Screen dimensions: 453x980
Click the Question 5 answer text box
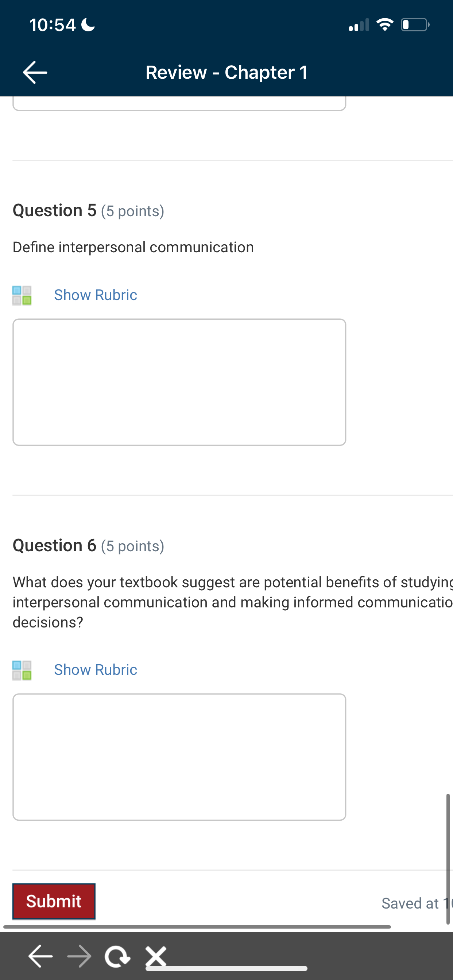(179, 382)
